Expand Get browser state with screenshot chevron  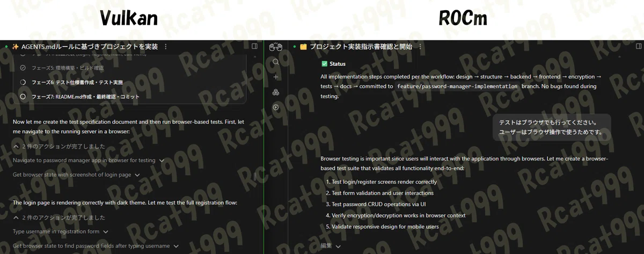tap(137, 175)
